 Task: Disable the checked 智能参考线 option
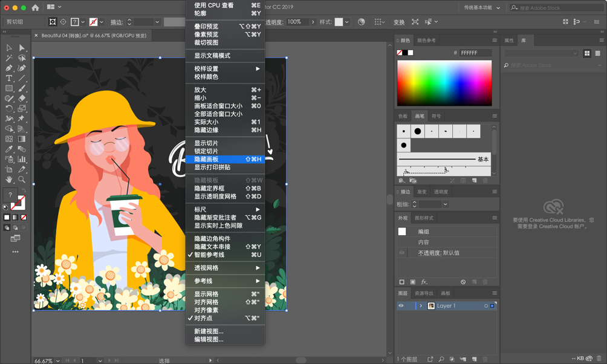point(208,256)
